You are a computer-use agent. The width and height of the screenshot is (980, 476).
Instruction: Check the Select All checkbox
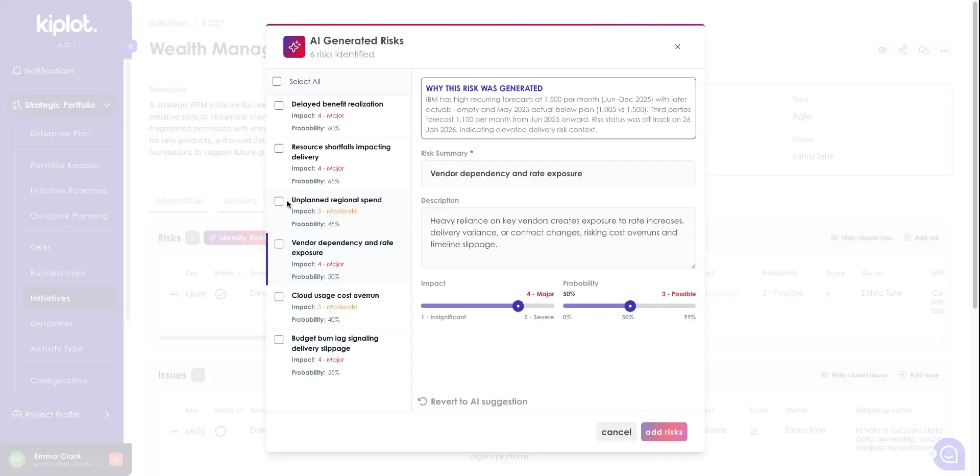point(277,81)
